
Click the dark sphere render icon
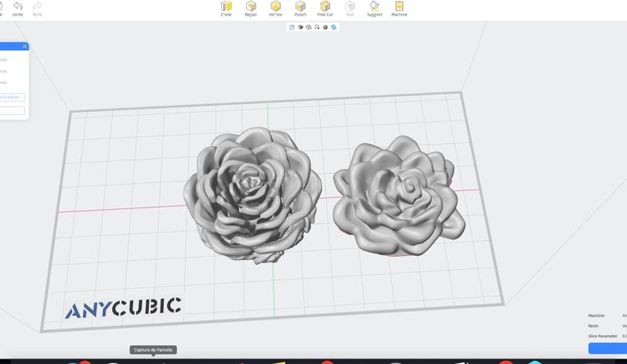tap(325, 27)
